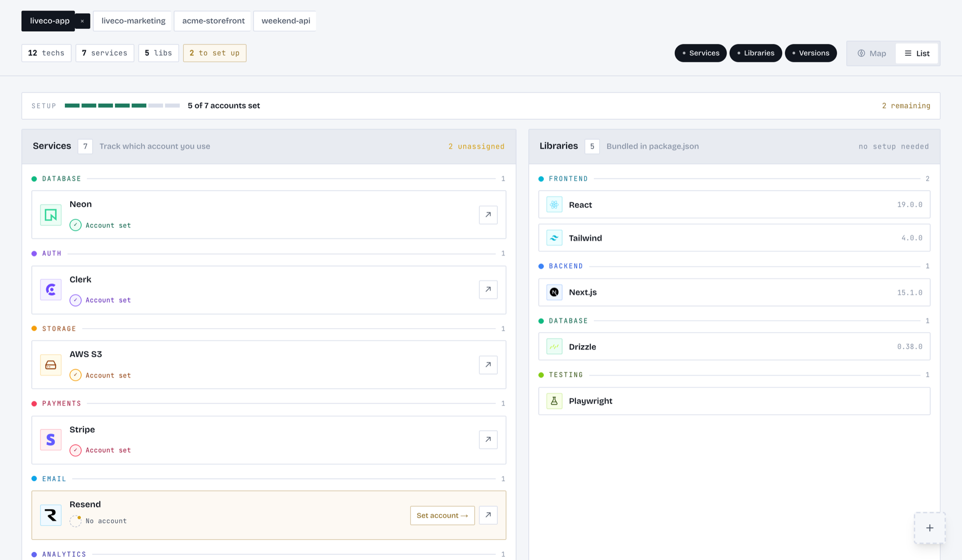Click the AWS S3 account set checkmark
Image resolution: width=962 pixels, height=560 pixels.
(x=76, y=375)
